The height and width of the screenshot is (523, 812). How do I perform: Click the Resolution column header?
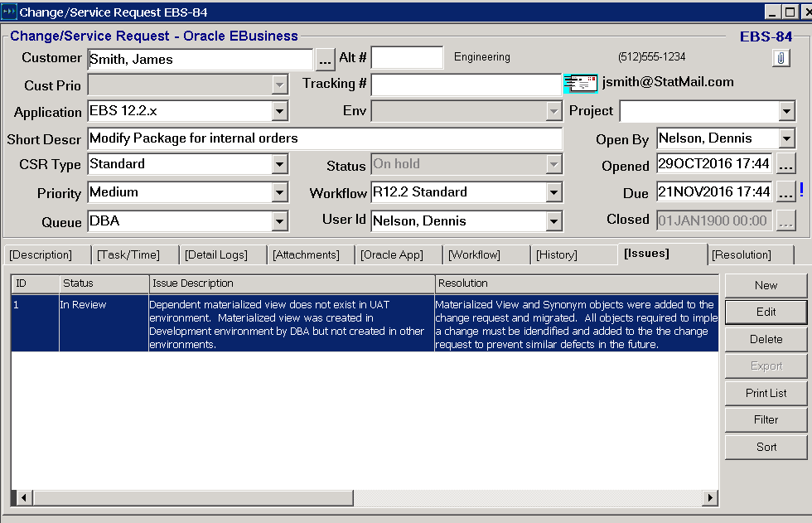point(577,283)
